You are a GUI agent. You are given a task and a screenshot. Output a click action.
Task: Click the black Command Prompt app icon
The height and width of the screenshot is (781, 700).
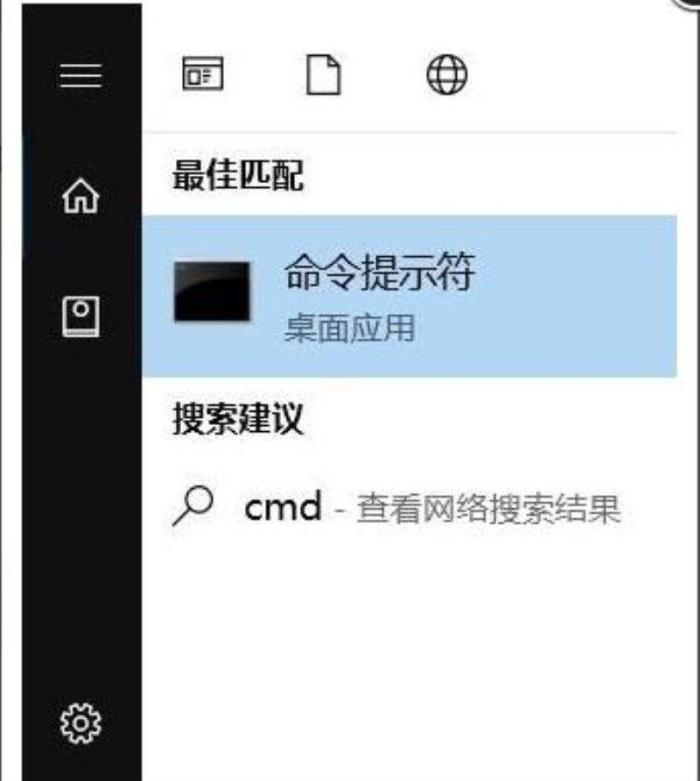click(x=212, y=291)
